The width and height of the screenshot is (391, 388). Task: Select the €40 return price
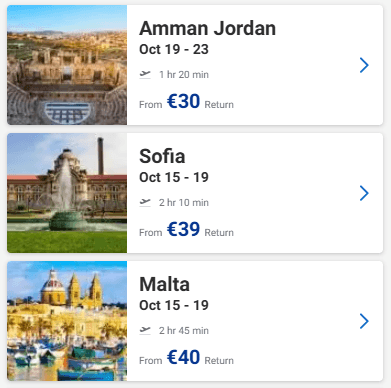click(184, 357)
